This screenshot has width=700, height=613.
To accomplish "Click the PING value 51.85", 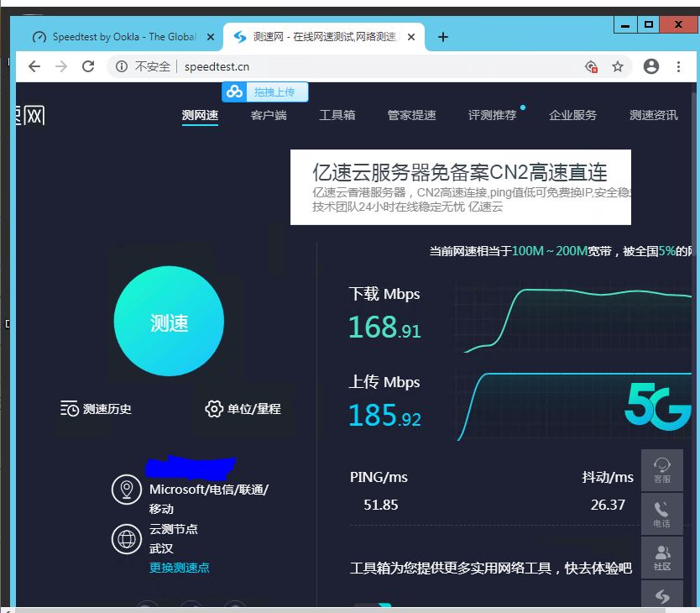I will coord(381,505).
